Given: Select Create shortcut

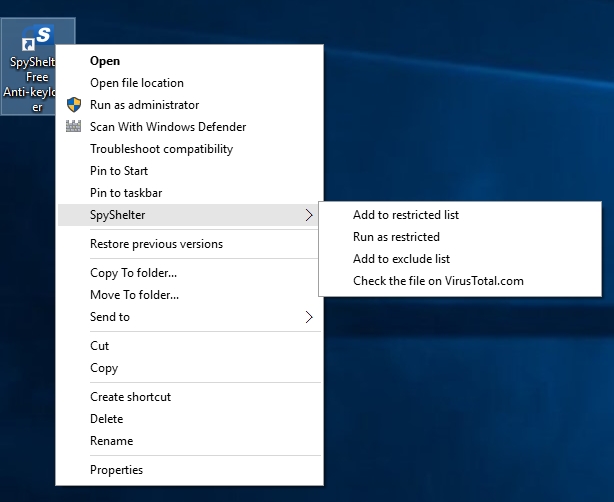Looking at the screenshot, I should (190, 397).
